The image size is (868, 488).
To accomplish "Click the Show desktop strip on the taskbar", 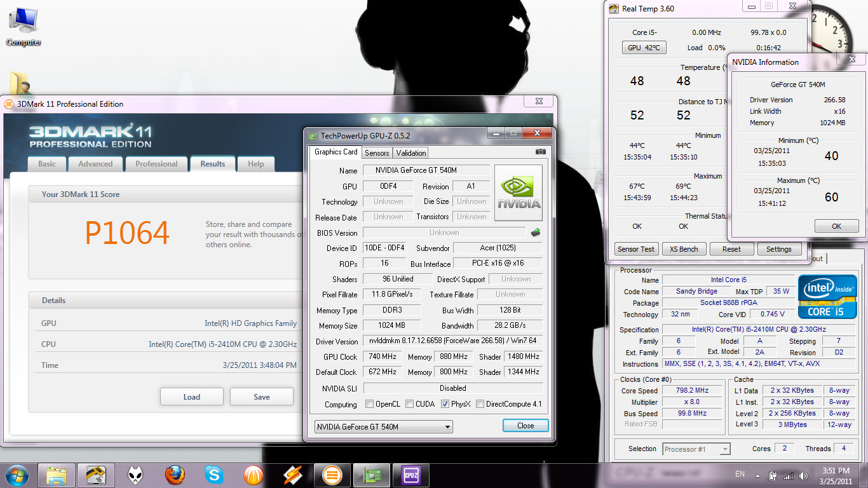I will click(x=864, y=475).
